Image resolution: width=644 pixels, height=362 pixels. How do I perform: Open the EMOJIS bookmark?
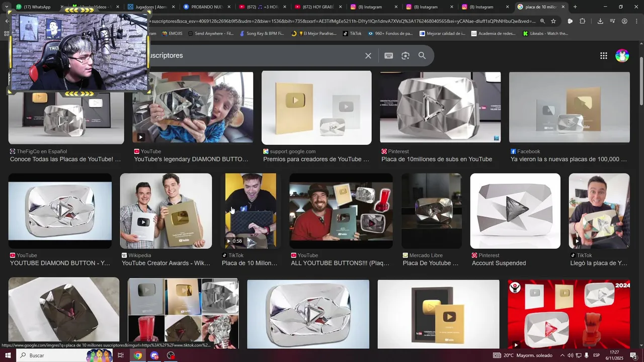pos(172,34)
